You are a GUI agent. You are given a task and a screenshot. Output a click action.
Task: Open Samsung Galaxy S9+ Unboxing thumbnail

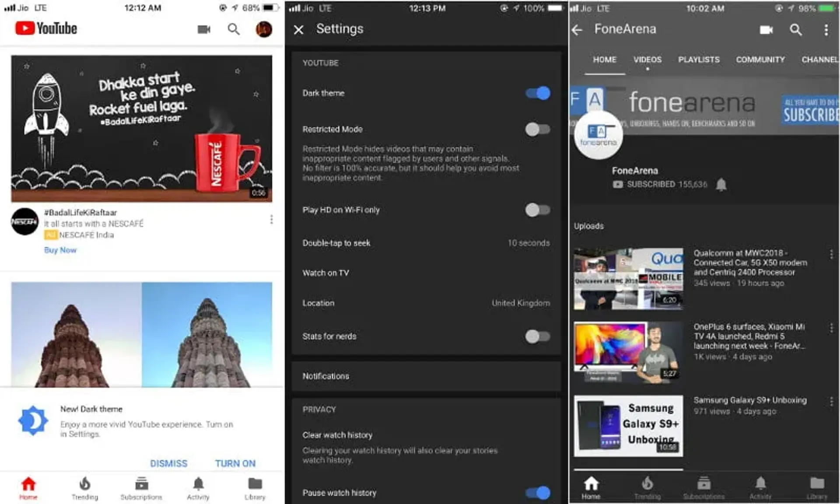[628, 426]
